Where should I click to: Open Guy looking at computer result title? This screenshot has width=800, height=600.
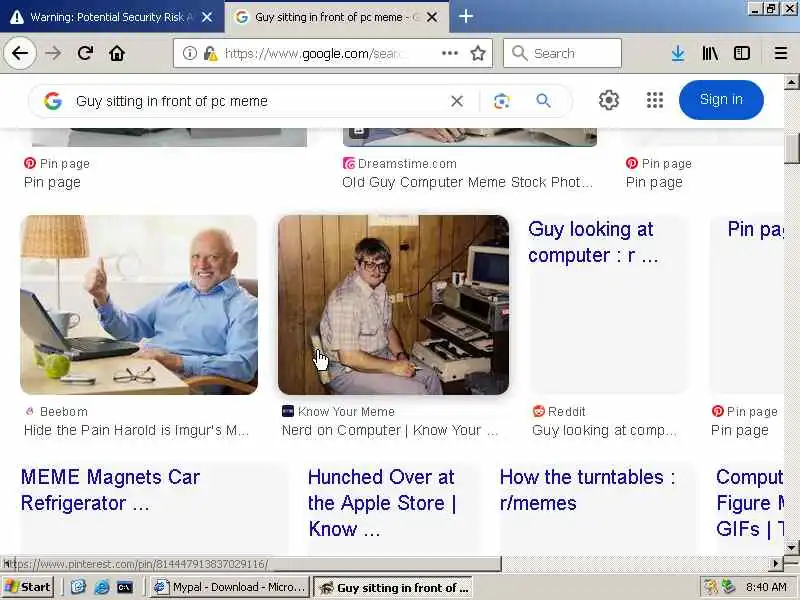tap(593, 242)
